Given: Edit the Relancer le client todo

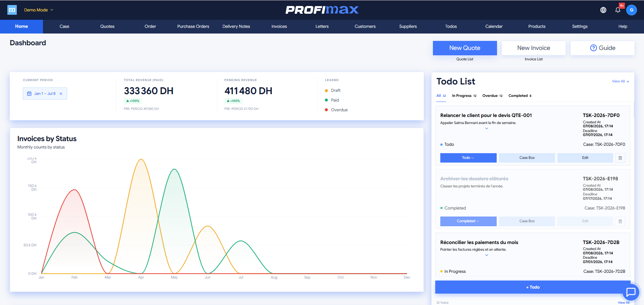Looking at the screenshot, I should [585, 158].
